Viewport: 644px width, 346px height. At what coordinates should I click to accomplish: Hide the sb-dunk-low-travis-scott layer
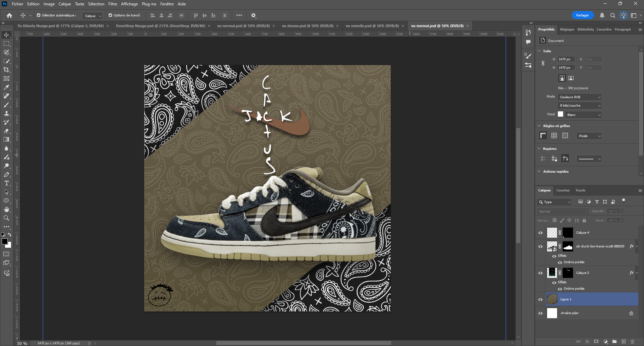pos(540,246)
